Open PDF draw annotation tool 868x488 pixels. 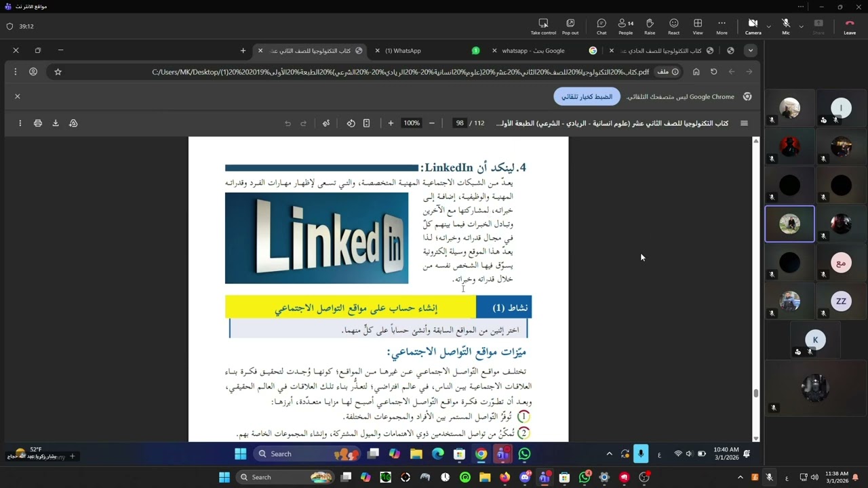tap(326, 123)
